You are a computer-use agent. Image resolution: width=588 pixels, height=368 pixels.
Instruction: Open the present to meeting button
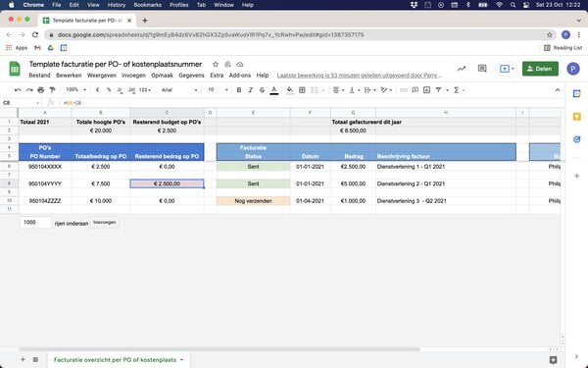tap(507, 69)
